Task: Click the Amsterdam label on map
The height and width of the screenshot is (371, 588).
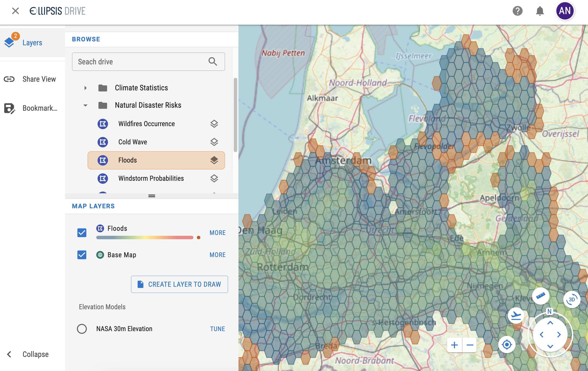Action: point(343,161)
